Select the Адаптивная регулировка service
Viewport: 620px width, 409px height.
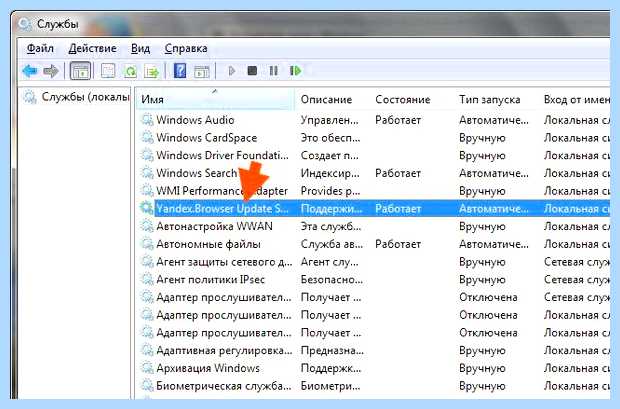[224, 350]
